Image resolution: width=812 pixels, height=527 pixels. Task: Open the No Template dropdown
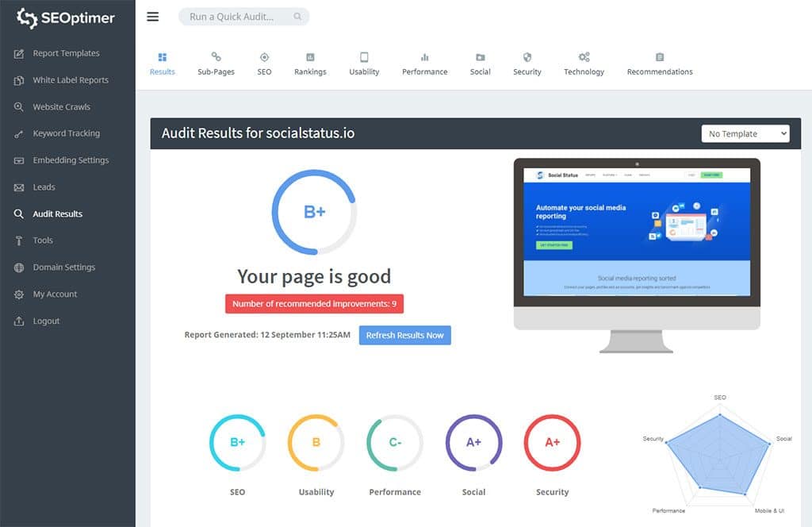click(x=745, y=133)
